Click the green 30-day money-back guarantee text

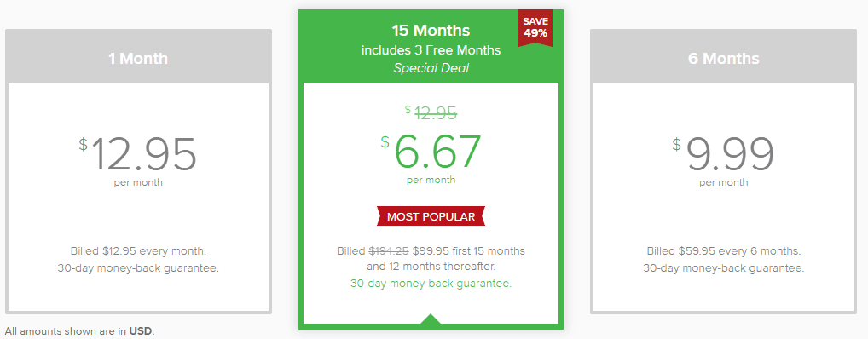(x=431, y=283)
